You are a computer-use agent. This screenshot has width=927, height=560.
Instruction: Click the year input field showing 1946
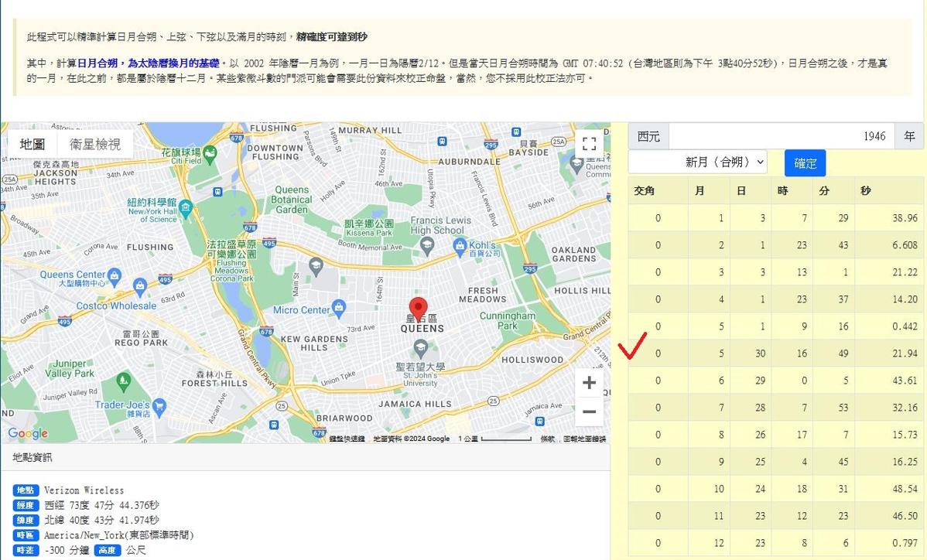(781, 136)
